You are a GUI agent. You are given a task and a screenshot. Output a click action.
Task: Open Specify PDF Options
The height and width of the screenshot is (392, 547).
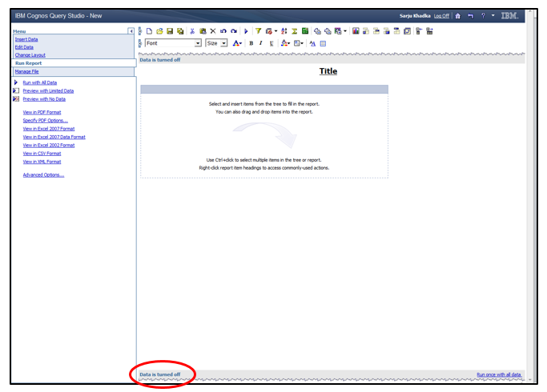click(x=46, y=121)
